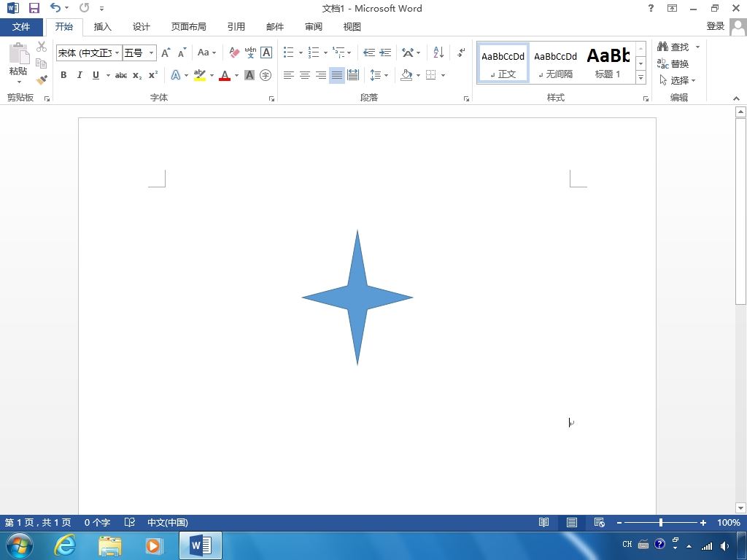Sort text A to Z icon
The width and height of the screenshot is (747, 560).
click(438, 52)
